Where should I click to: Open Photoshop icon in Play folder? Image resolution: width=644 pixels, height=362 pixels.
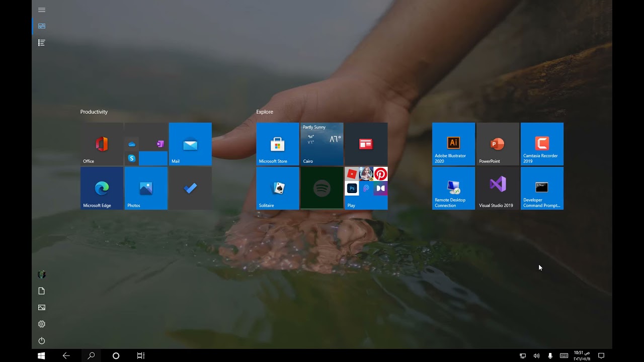(x=352, y=189)
